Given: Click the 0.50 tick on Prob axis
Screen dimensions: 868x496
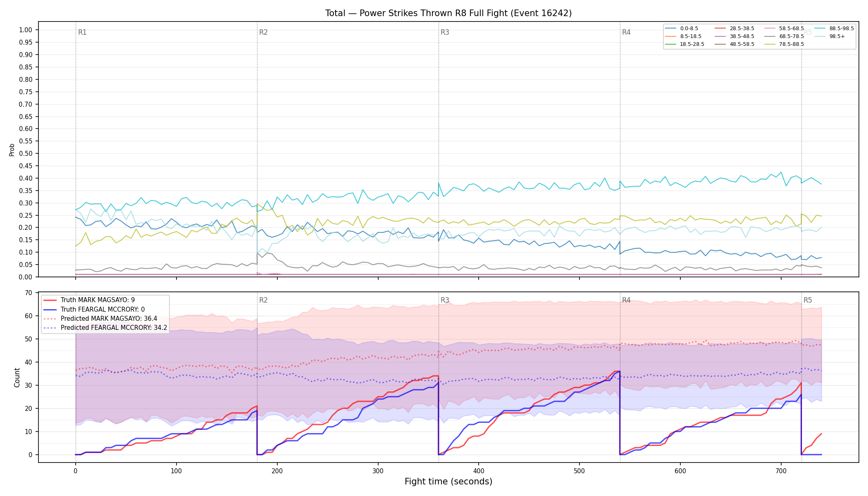Looking at the screenshot, I should point(26,153).
